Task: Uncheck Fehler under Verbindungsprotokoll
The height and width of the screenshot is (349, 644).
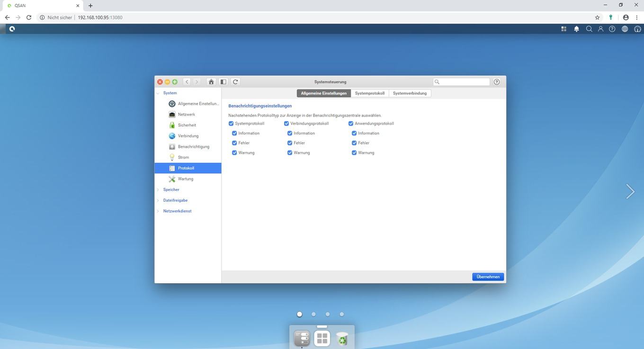Action: (x=290, y=143)
